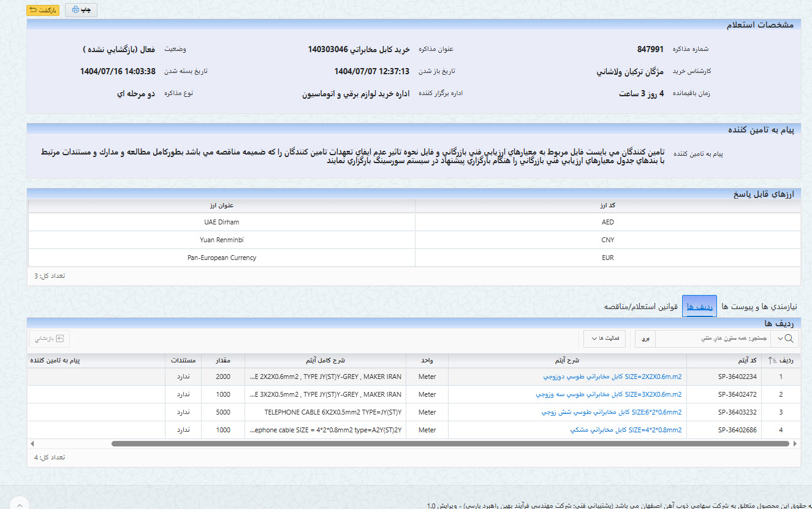Open the قوانین استعلام/مناقصه tab
This screenshot has width=812, height=509.
(641, 306)
